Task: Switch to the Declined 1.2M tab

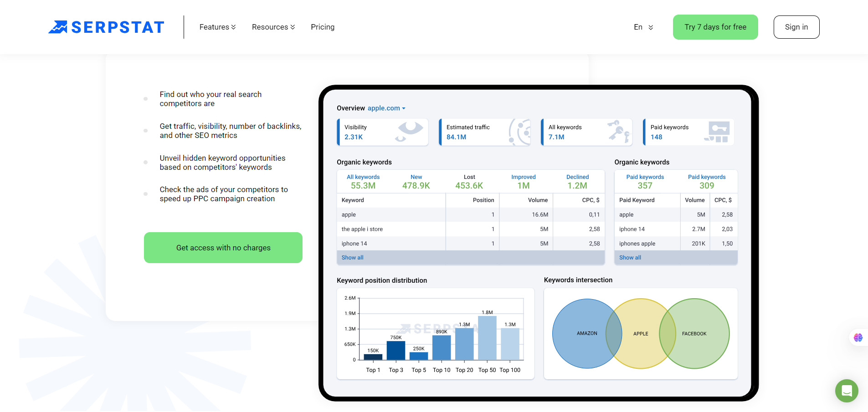Action: (577, 182)
